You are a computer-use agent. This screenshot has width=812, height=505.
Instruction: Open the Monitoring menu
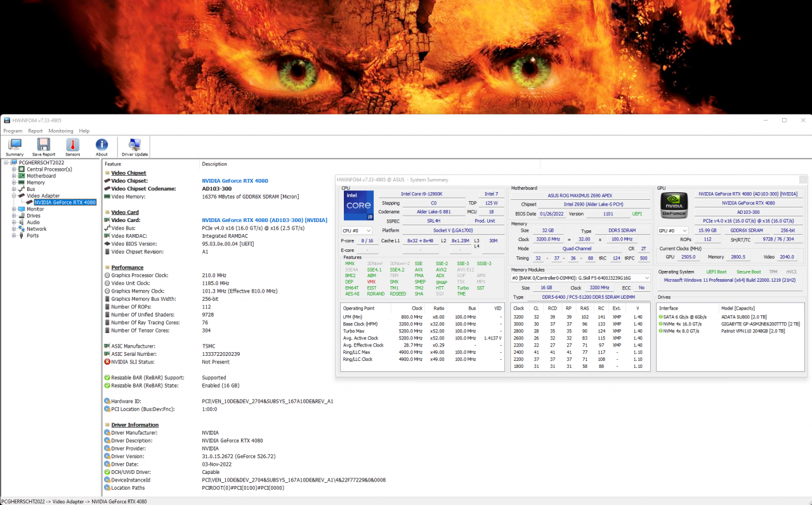pos(61,131)
